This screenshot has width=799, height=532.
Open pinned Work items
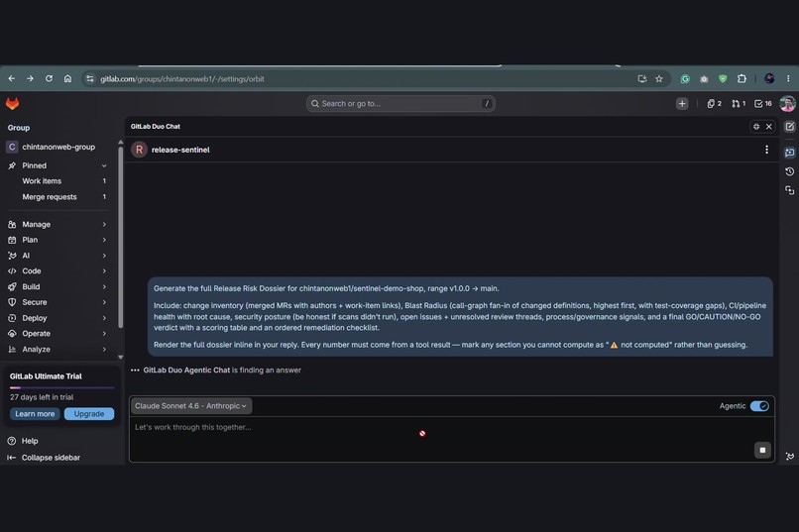click(57, 181)
